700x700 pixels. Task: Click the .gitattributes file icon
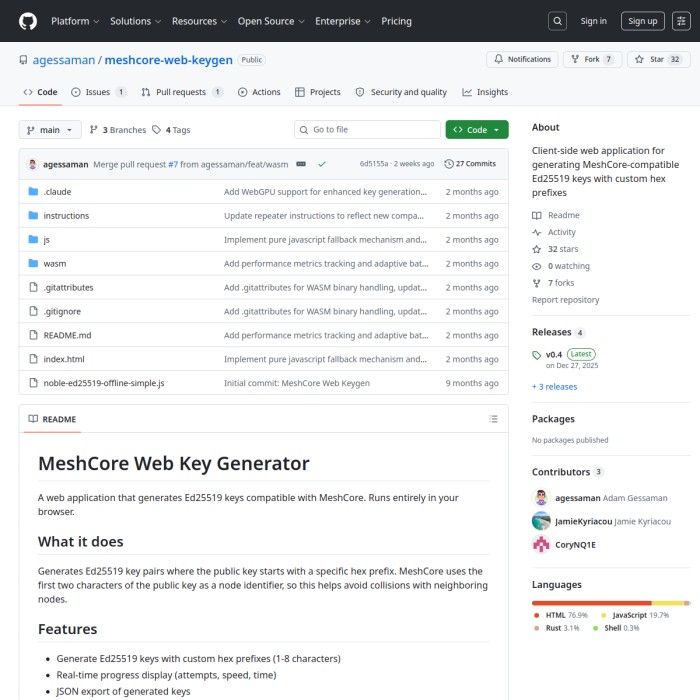coord(33,287)
